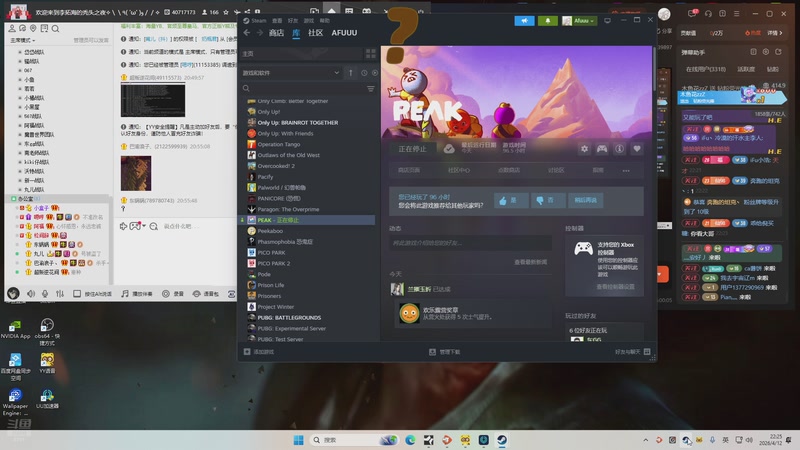Click the cloud sync status icon for PEAK
800x450 pixels.
(x=449, y=148)
